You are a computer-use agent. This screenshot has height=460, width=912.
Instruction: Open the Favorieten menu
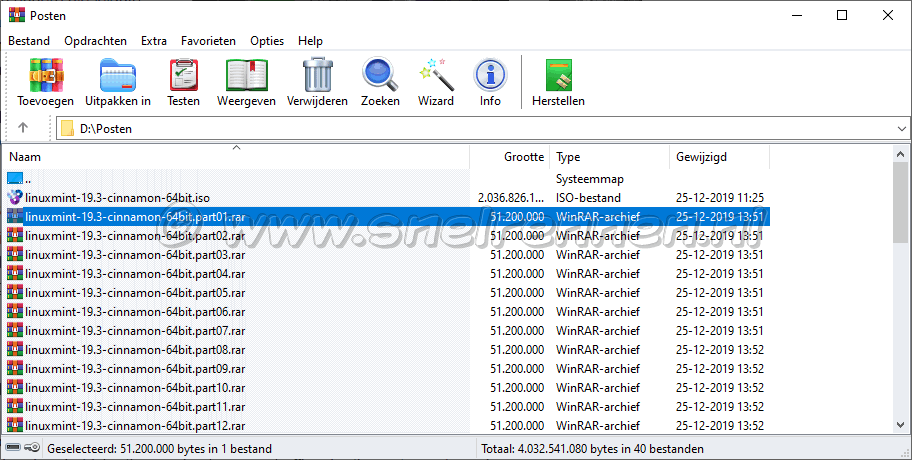coord(208,41)
